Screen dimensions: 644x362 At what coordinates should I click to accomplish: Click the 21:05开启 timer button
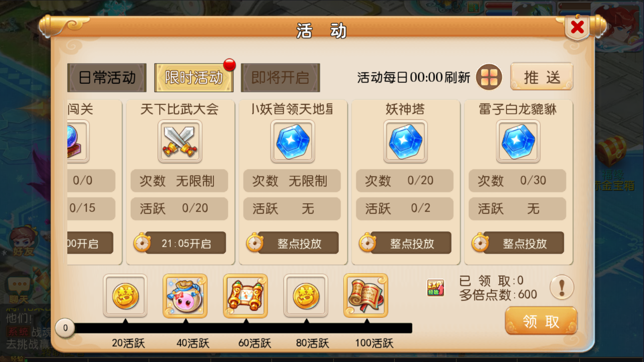pyautogui.click(x=180, y=243)
